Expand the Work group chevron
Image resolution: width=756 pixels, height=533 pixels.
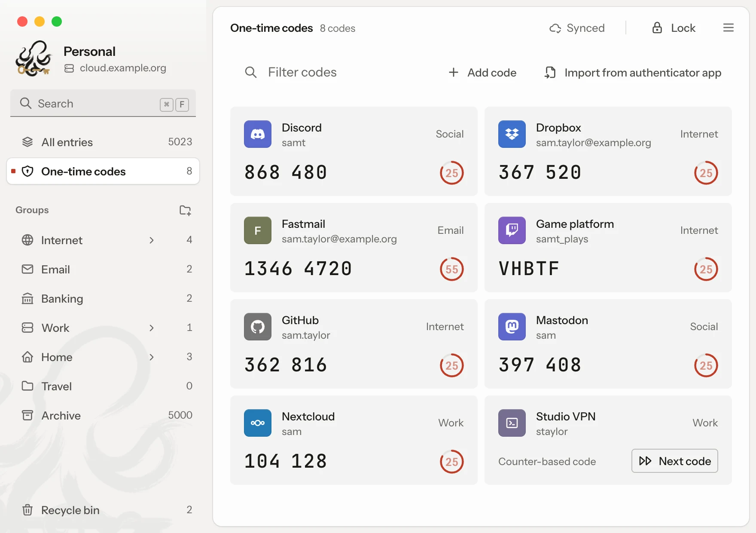tap(152, 328)
